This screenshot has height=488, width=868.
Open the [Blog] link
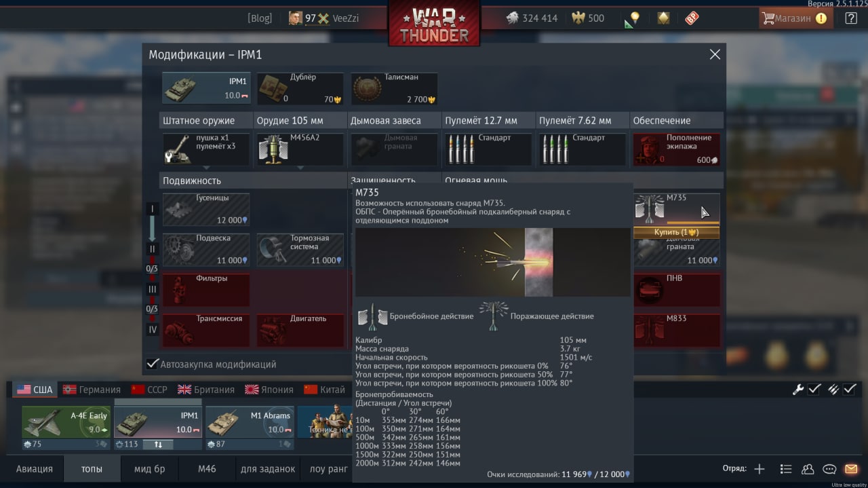point(260,18)
